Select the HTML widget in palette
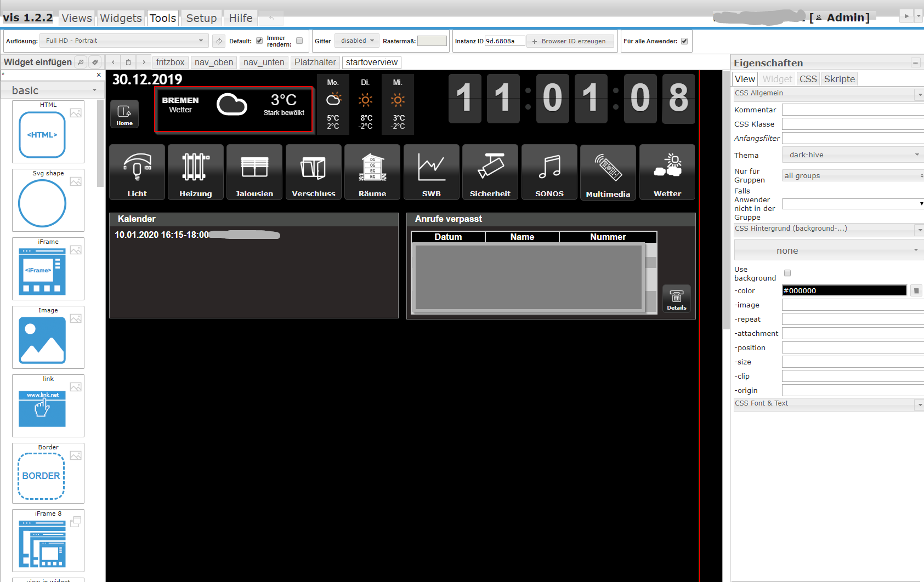Image resolution: width=924 pixels, height=582 pixels. point(48,132)
